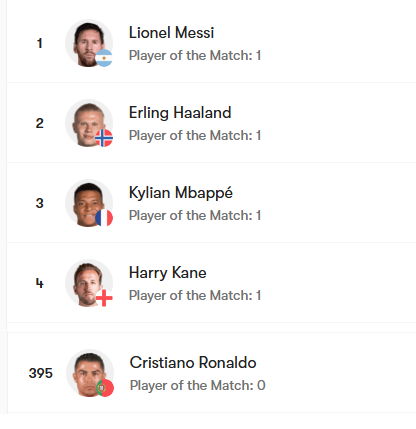Click Harry Kane's player photo
Viewport: 416px width, 429px height.
[89, 283]
